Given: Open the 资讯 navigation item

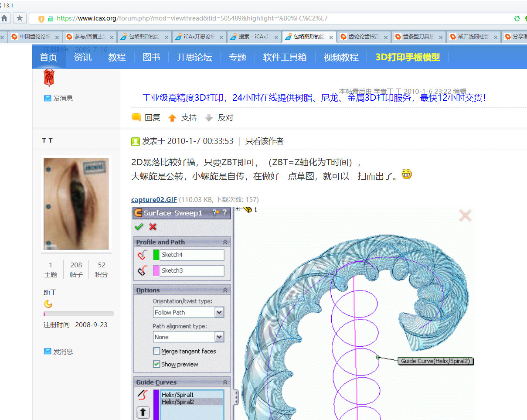Looking at the screenshot, I should [83, 57].
